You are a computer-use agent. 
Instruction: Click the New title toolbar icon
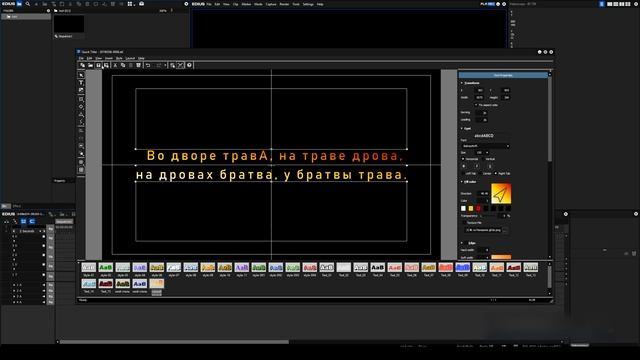82,65
